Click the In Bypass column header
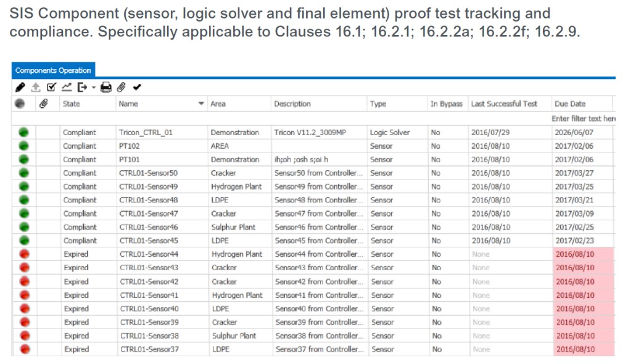The image size is (623, 364). [446, 104]
